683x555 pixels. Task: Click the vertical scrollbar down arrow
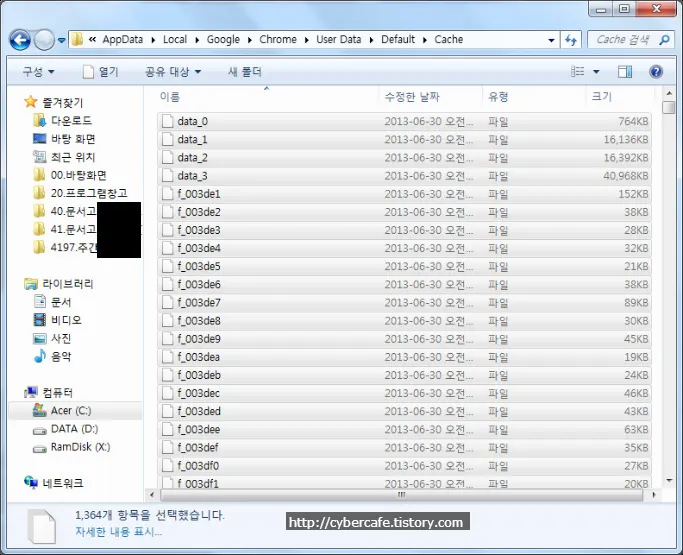[669, 481]
